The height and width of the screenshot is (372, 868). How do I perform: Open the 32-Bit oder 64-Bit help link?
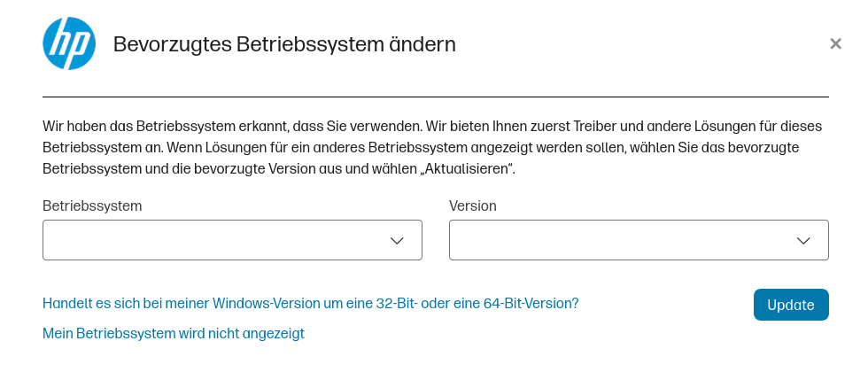point(310,303)
